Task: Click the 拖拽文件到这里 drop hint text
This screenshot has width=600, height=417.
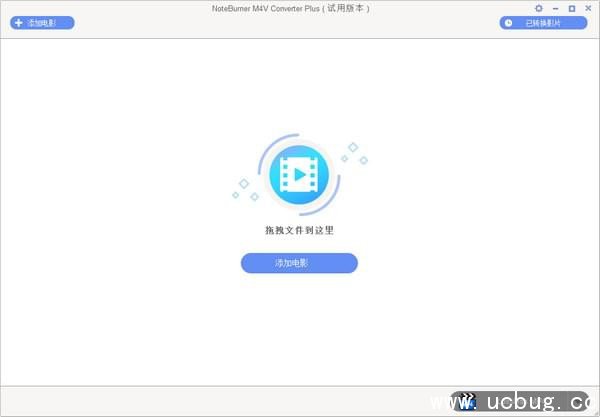Action: point(299,230)
